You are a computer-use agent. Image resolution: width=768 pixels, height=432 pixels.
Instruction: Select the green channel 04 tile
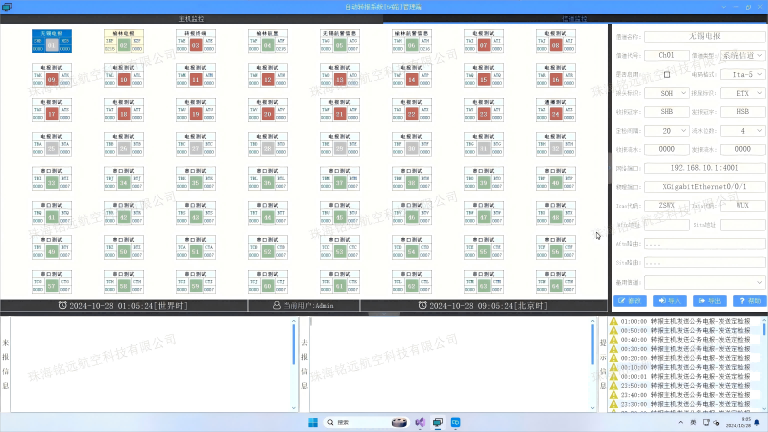(x=268, y=41)
